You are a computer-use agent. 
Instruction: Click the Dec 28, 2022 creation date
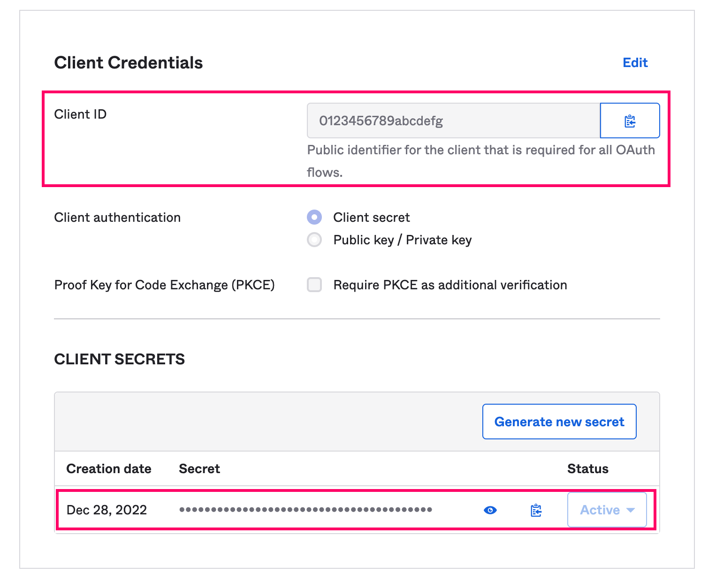[x=107, y=510]
